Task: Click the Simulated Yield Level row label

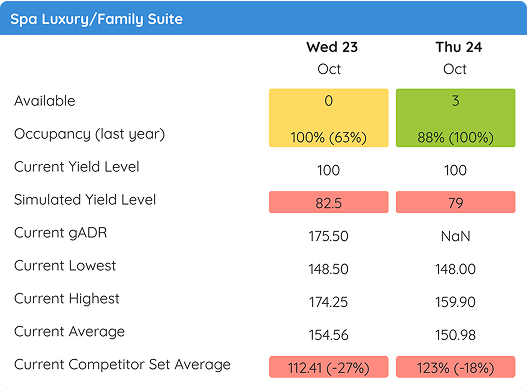Action: [x=85, y=200]
